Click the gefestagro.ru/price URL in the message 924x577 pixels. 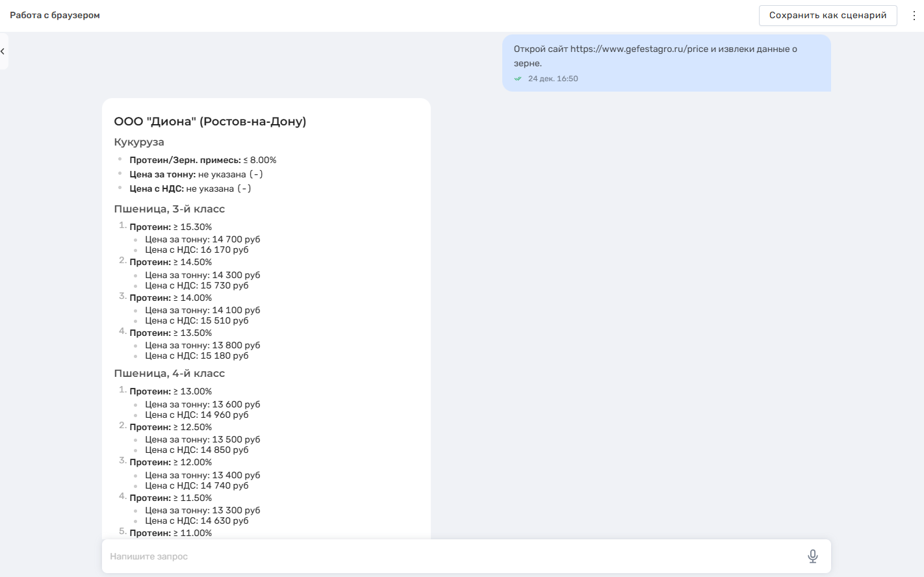click(639, 49)
